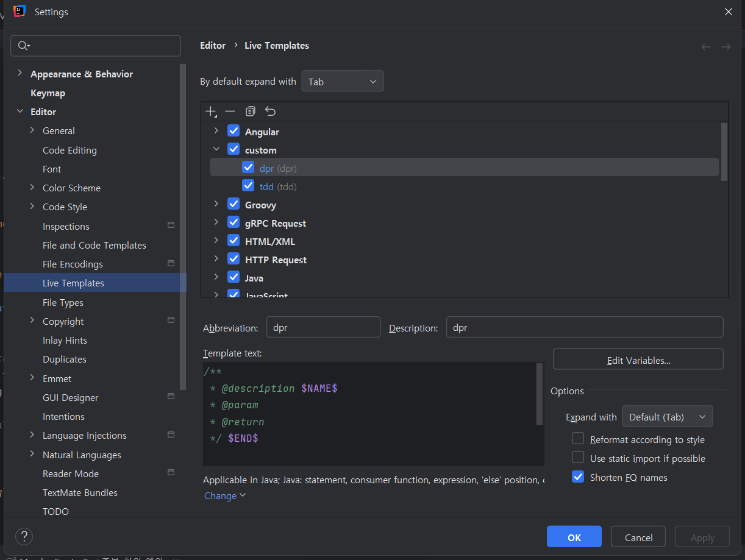Go forward using the right arrow icon
The image size is (745, 560).
point(725,47)
